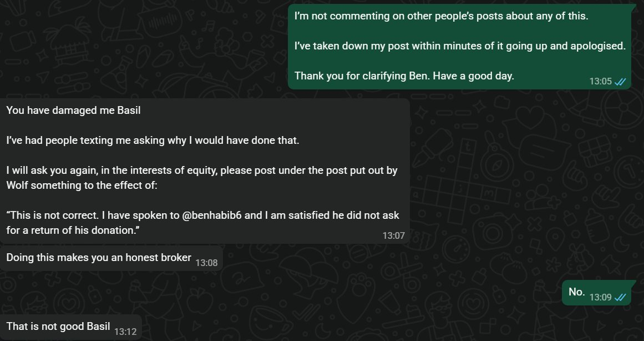This screenshot has height=341, width=644.
Task: Click the line starting "I will ask you again"
Action: tap(202, 170)
